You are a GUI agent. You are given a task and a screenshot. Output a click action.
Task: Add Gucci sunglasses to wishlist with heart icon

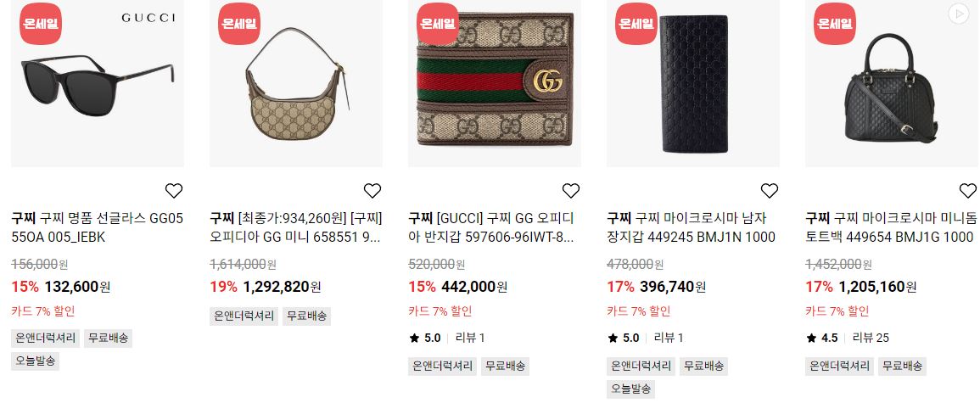coord(174,191)
